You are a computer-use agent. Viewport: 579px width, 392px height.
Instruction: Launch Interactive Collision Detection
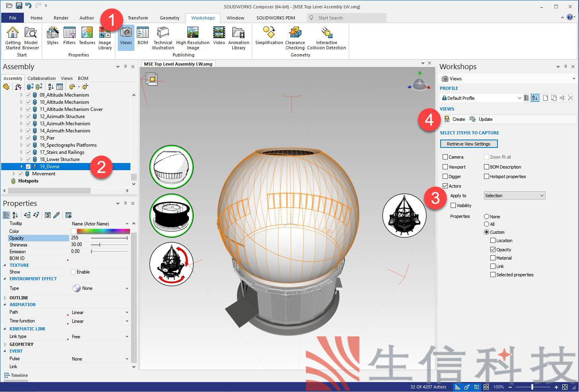click(x=326, y=38)
